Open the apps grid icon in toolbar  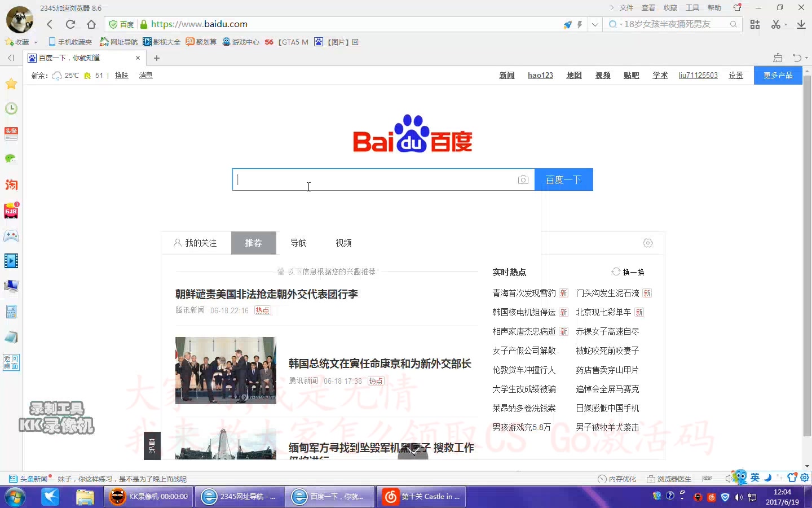(755, 24)
